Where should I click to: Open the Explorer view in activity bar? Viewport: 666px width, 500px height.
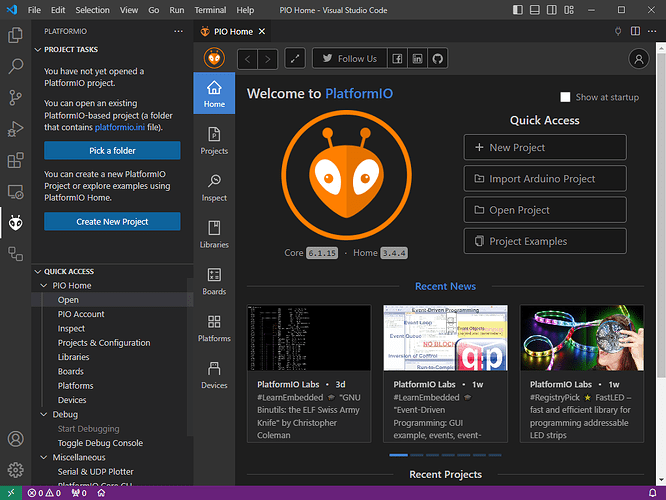[x=15, y=35]
